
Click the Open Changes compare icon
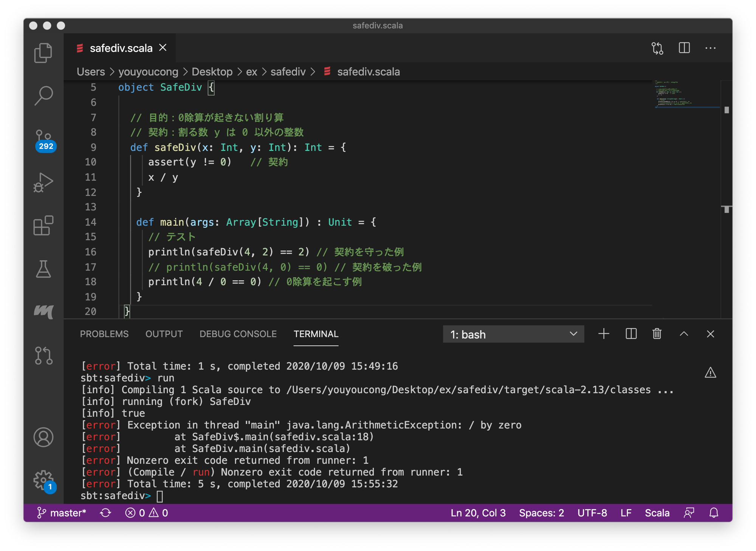tap(657, 48)
